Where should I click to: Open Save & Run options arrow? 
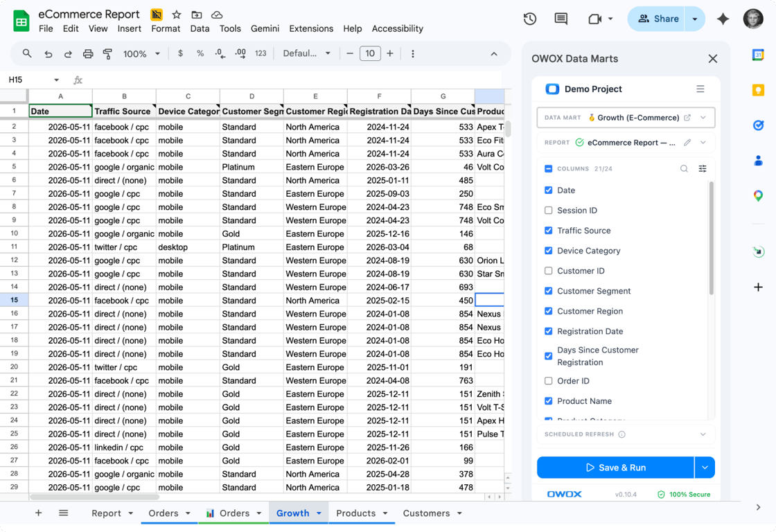pyautogui.click(x=705, y=468)
